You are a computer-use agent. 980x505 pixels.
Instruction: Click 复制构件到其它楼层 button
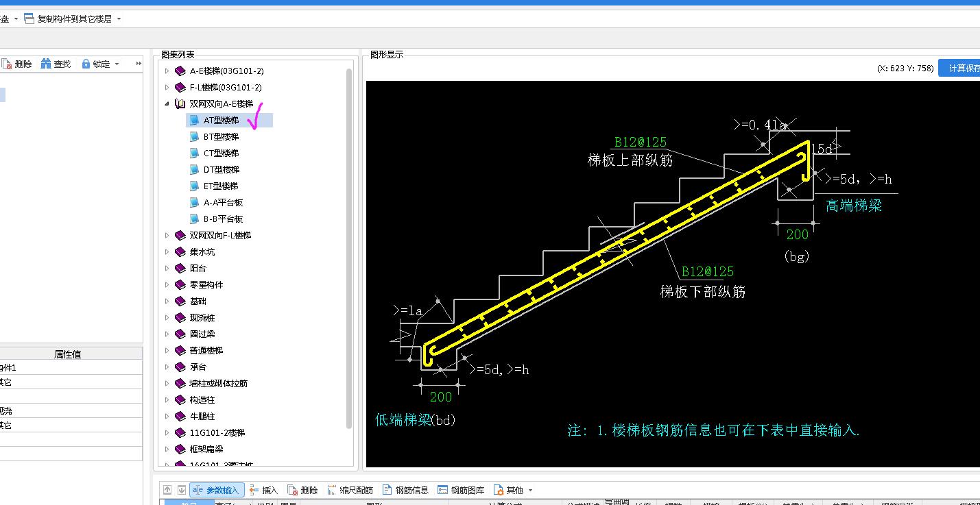pyautogui.click(x=67, y=19)
